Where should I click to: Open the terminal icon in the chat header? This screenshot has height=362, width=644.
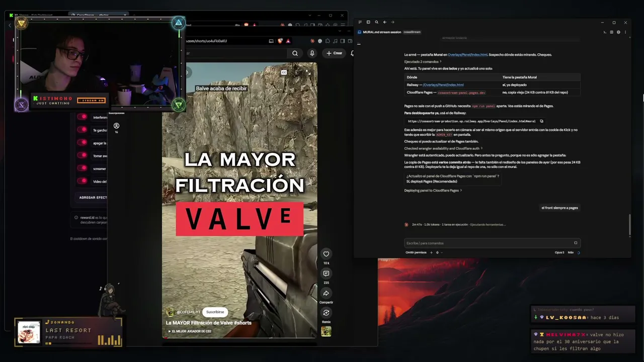coord(605,32)
